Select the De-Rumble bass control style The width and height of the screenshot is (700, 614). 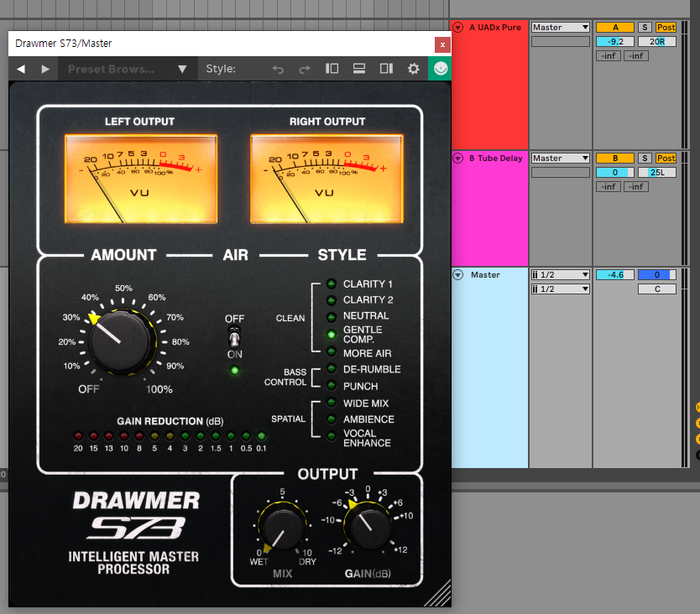(332, 368)
